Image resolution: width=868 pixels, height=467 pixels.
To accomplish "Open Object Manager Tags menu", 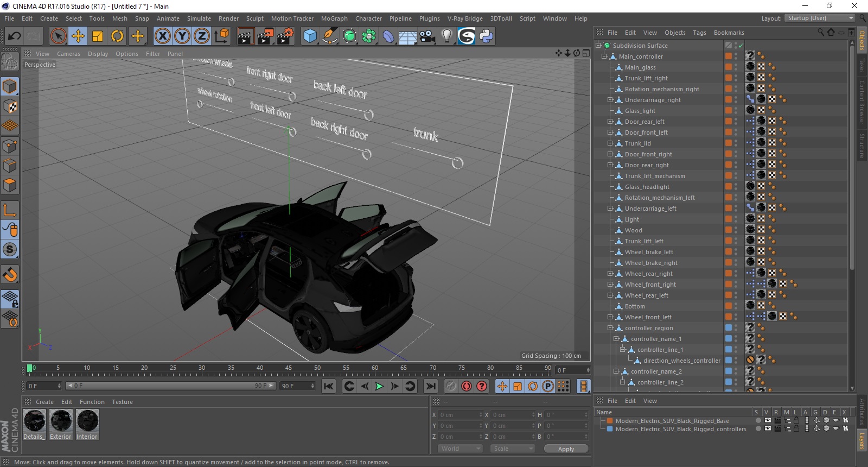I will point(699,33).
